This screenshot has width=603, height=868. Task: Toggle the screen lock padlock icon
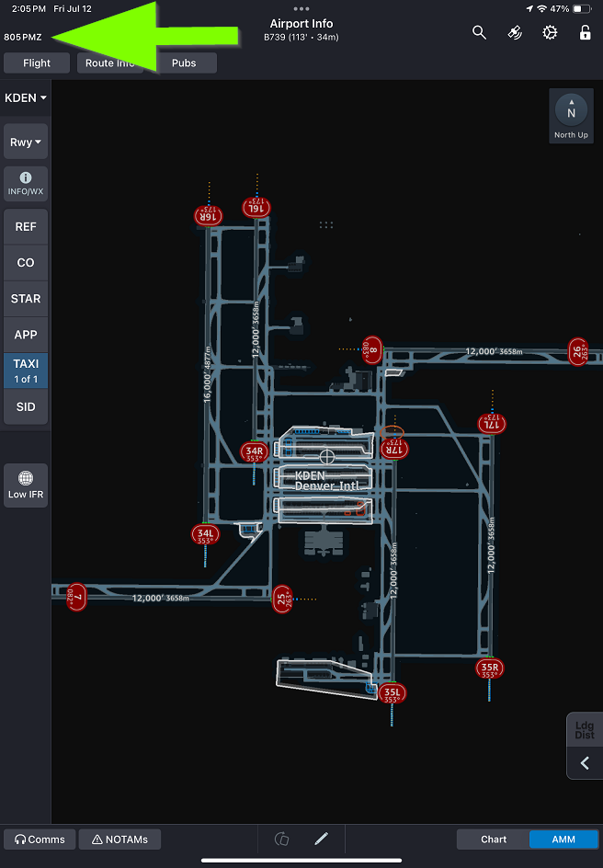point(585,33)
